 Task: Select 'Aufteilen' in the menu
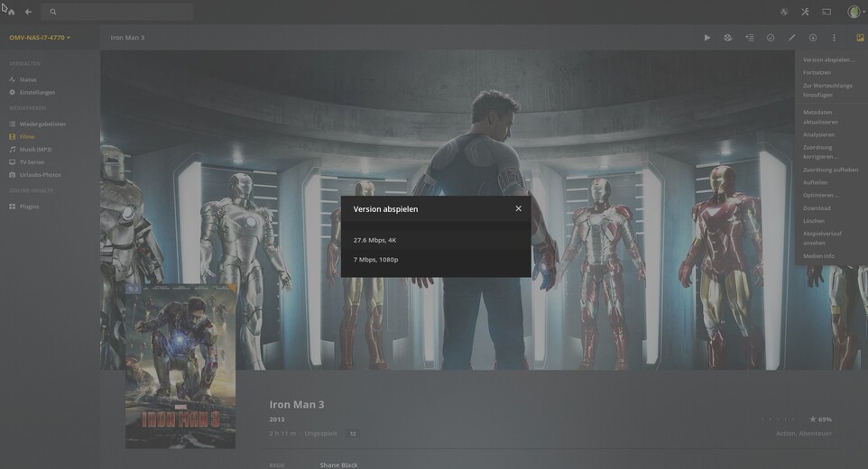[x=815, y=182]
